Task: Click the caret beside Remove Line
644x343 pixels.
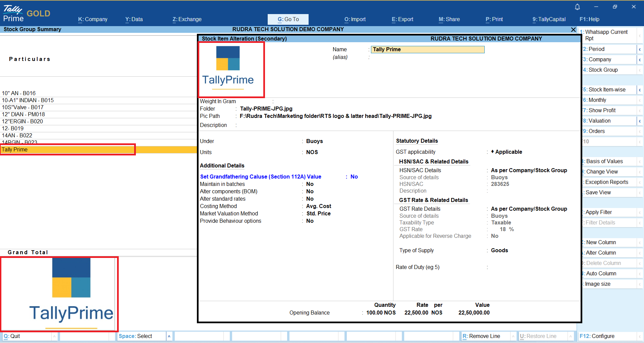Action: pyautogui.click(x=513, y=336)
